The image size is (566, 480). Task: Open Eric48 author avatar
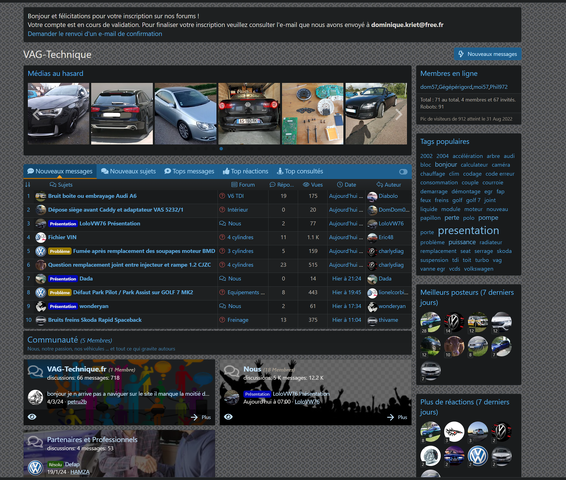[x=372, y=237]
